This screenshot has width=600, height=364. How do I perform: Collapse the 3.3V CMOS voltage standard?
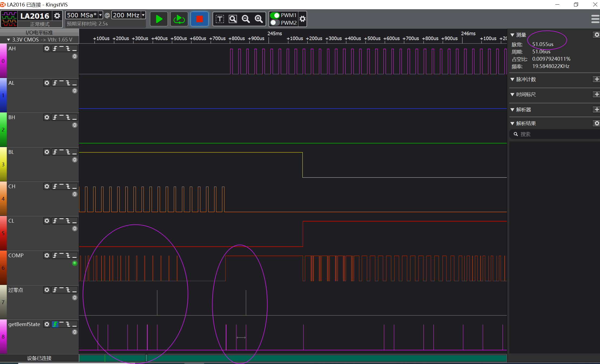(8, 40)
